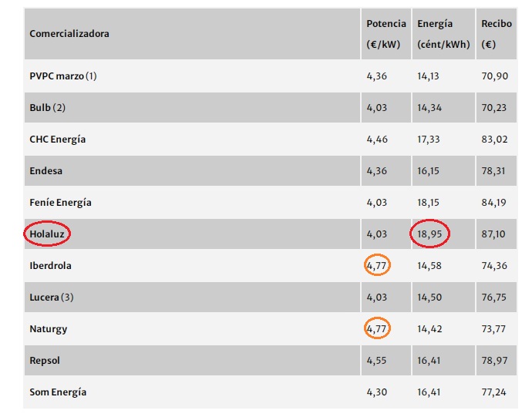Click the Potencia (€/kW) column header
The image size is (532, 417).
386,34
